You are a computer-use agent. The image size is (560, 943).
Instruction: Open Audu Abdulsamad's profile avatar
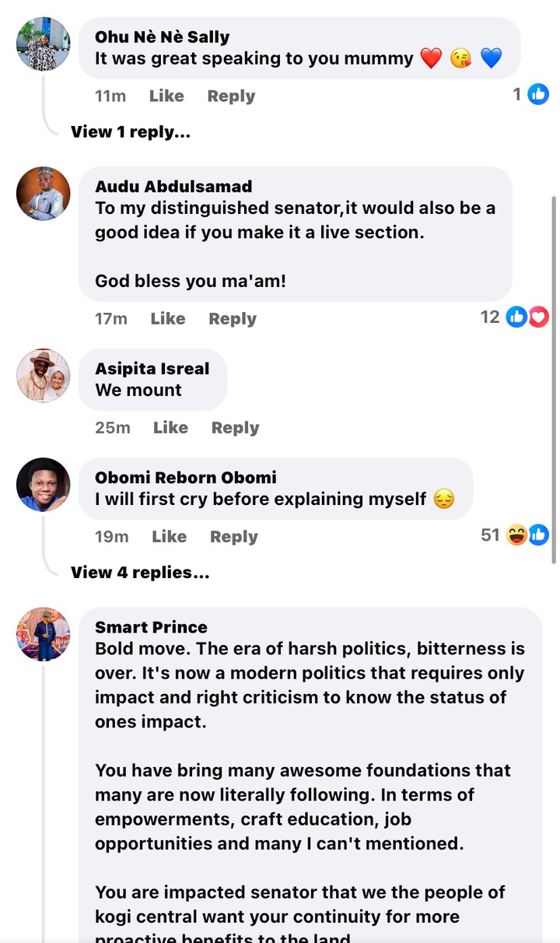tap(44, 194)
